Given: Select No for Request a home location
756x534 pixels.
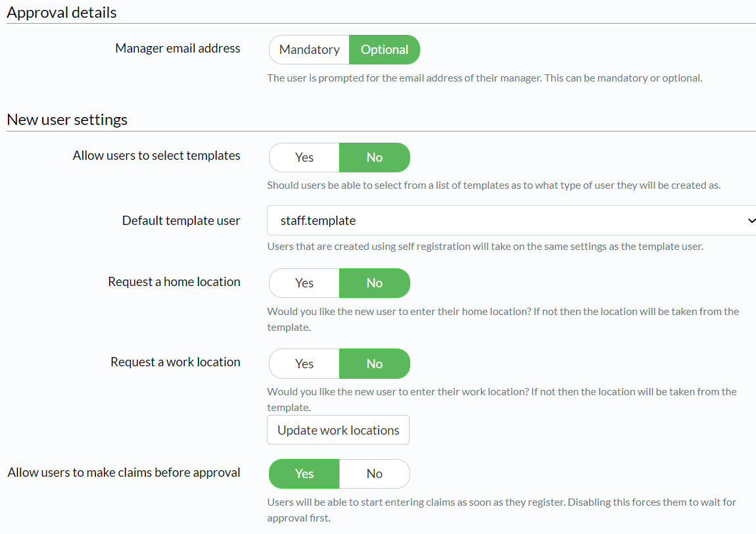Looking at the screenshot, I should [375, 283].
